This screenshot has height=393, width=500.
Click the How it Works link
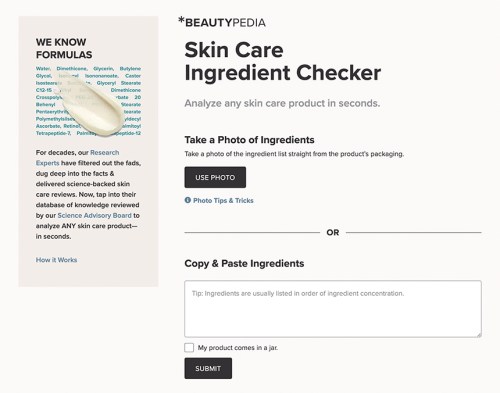pyautogui.click(x=56, y=260)
